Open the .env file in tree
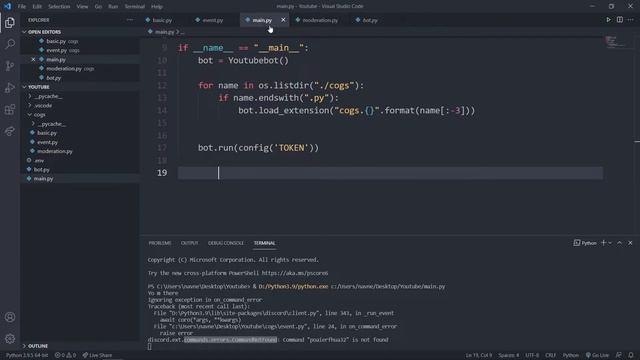This screenshot has width=640, height=360. point(39,160)
